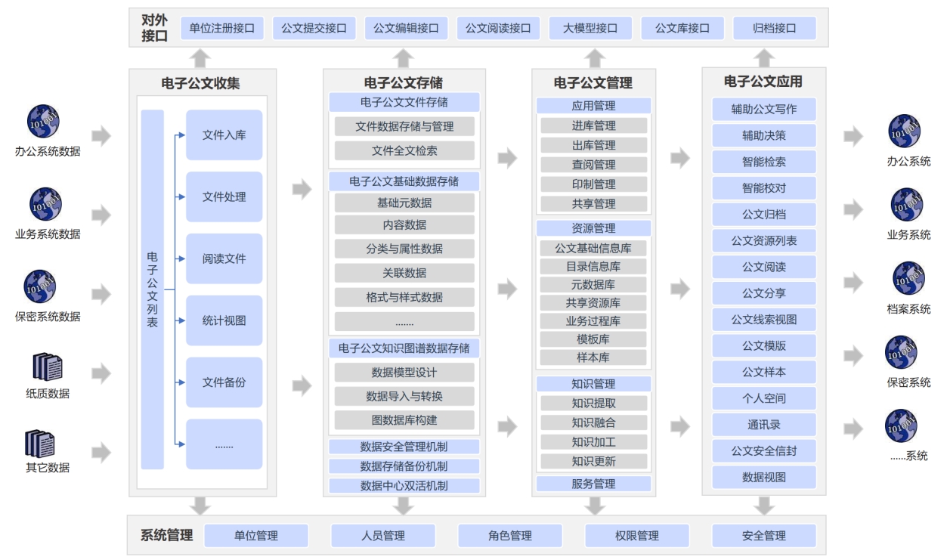Select the 单位注册接口 box

coord(222,29)
